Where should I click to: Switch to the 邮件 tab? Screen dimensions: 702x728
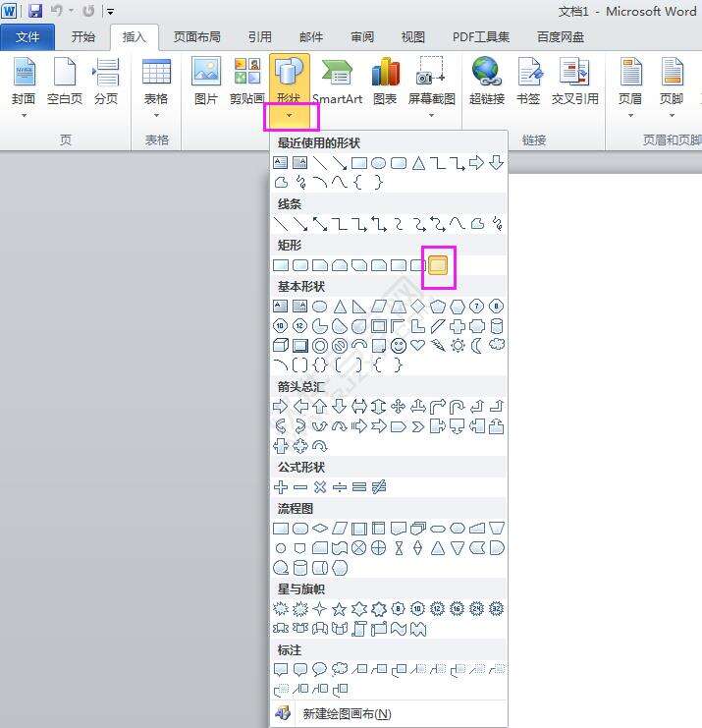tap(311, 37)
